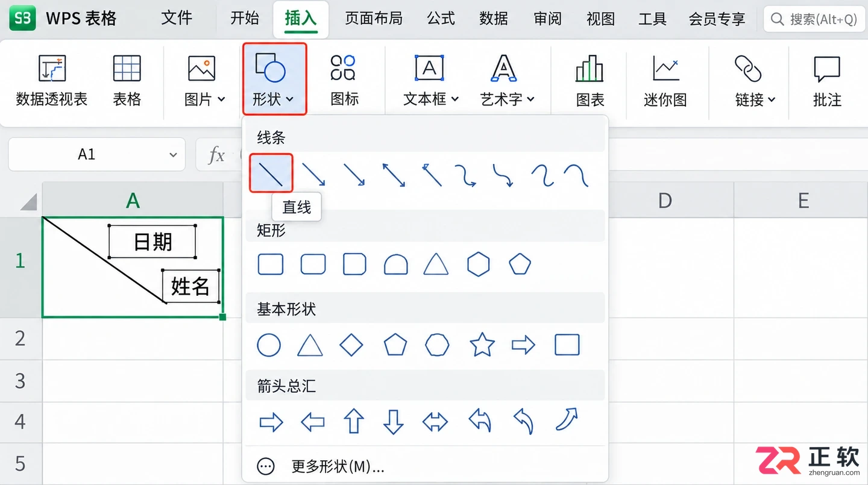Choose the rounded rectangle under 矩形

313,264
